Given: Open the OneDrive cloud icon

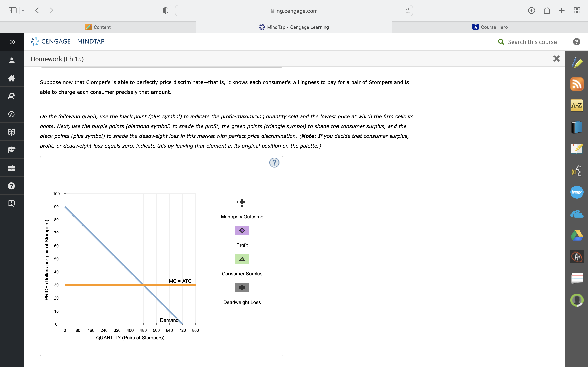Looking at the screenshot, I should coord(577,214).
